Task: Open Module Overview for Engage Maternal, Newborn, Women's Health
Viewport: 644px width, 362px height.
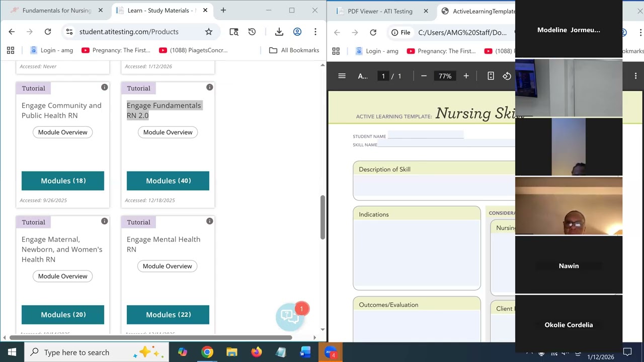Action: (x=63, y=276)
